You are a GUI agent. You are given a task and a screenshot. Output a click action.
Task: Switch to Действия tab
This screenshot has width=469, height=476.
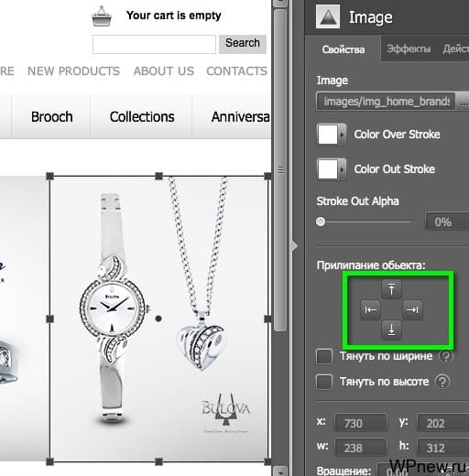tap(455, 49)
